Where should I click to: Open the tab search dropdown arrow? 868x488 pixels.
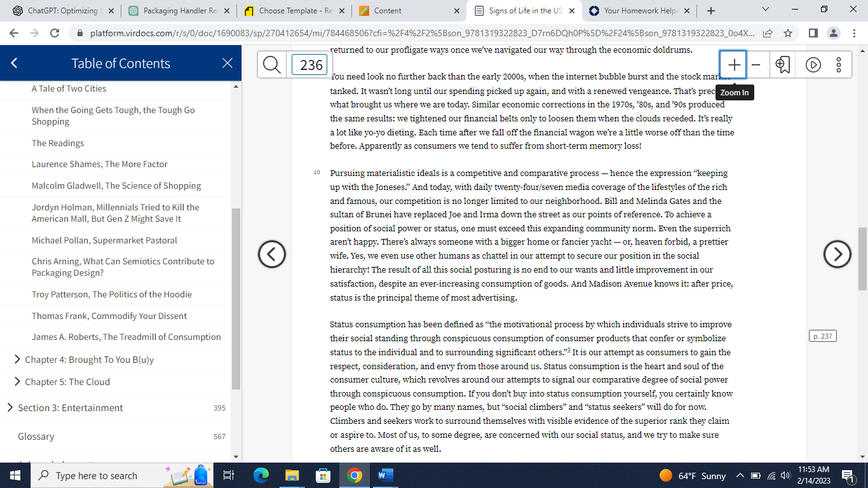[765, 10]
